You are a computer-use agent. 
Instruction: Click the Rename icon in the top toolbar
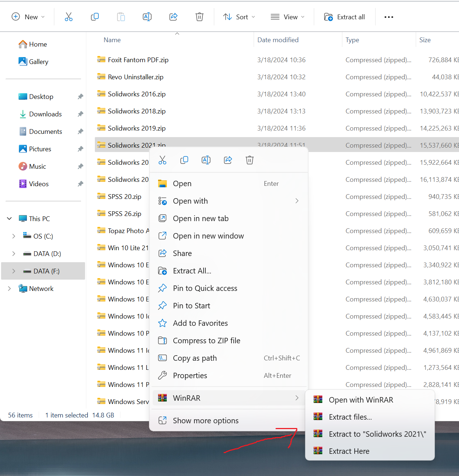147,17
